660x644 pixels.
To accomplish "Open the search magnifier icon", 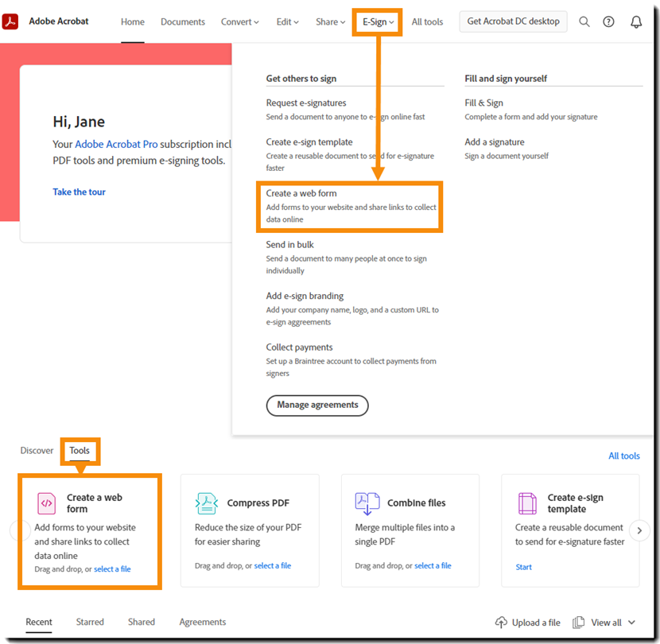I will point(584,21).
